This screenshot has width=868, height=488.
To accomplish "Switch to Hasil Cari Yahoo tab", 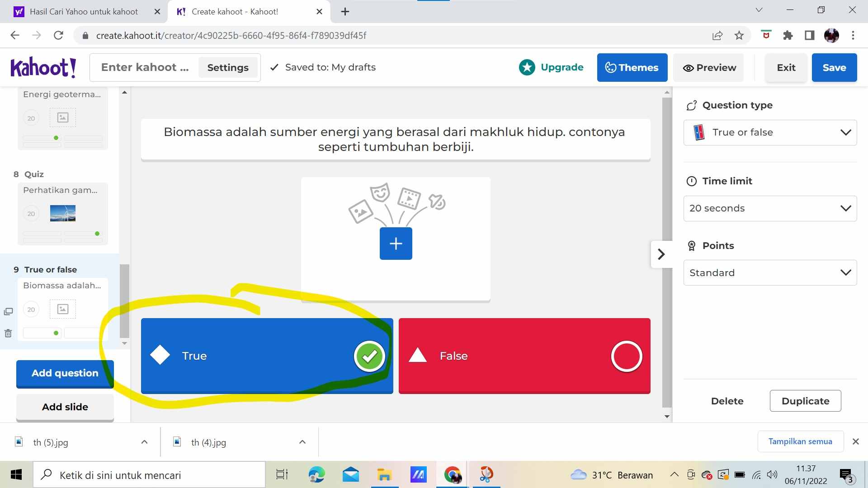I will tap(84, 12).
